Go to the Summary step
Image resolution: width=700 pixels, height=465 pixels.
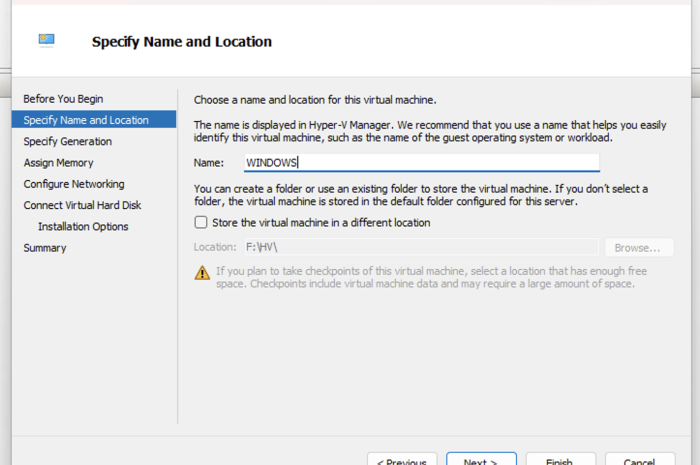click(x=45, y=248)
